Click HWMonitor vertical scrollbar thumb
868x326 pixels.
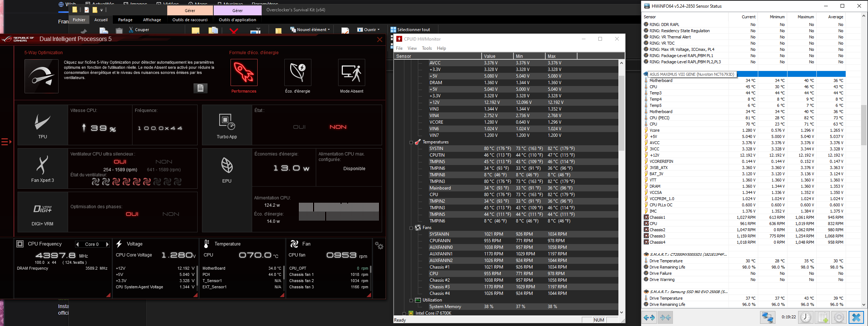[621, 113]
